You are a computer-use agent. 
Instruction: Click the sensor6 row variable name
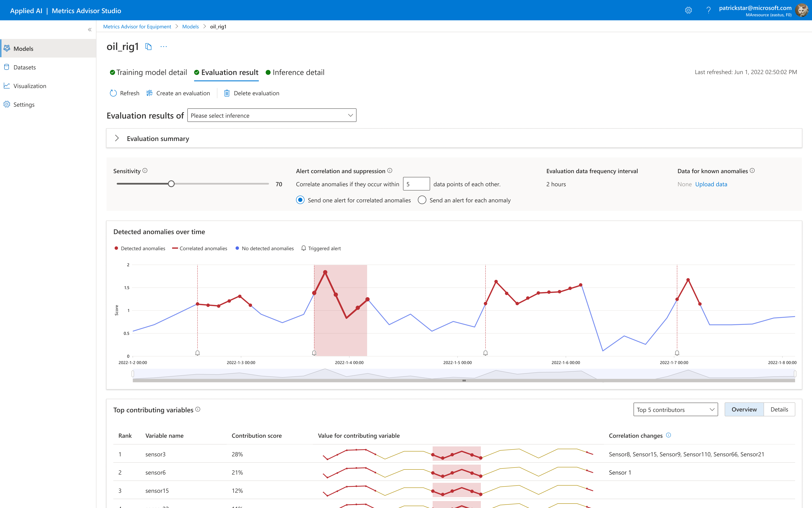(155, 472)
